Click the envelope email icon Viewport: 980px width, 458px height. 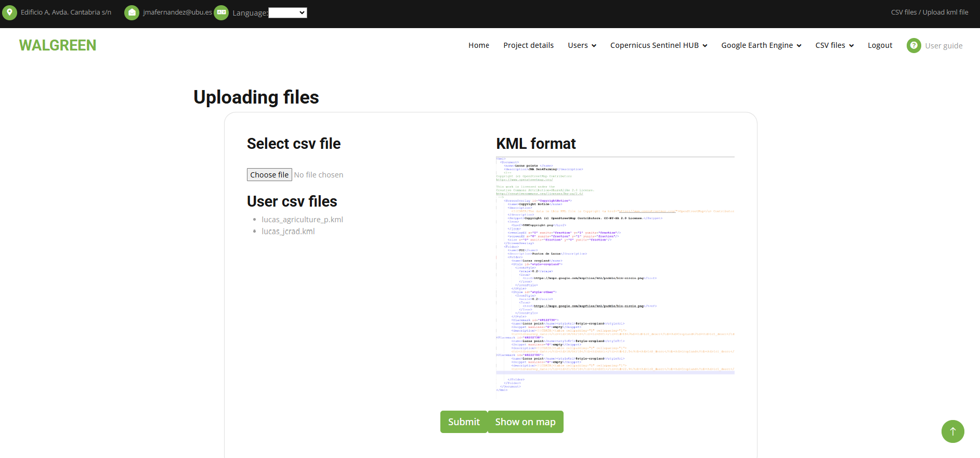132,12
